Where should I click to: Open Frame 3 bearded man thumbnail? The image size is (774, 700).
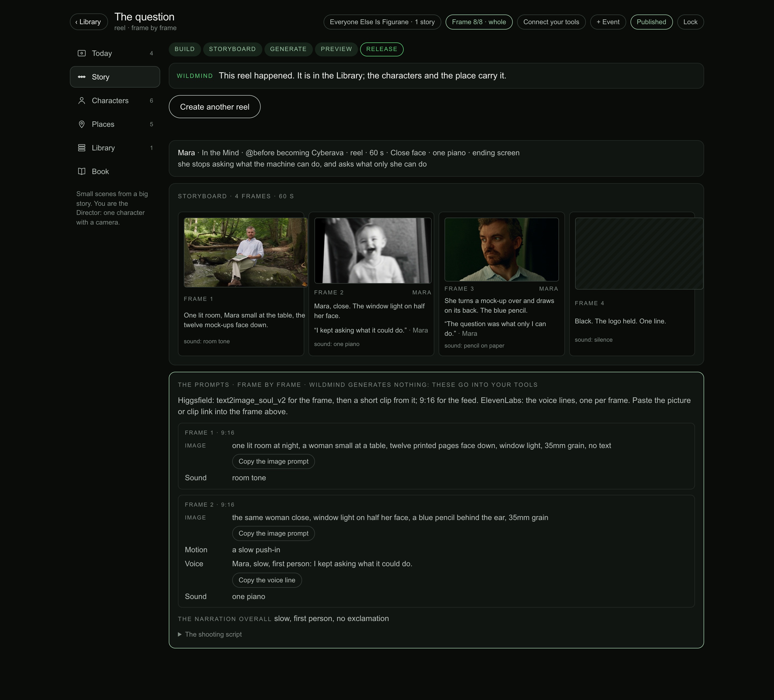pos(501,250)
